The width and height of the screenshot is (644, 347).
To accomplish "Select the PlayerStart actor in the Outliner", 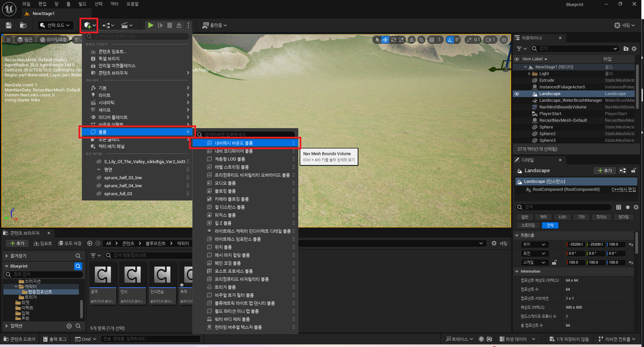I will pos(574,114).
